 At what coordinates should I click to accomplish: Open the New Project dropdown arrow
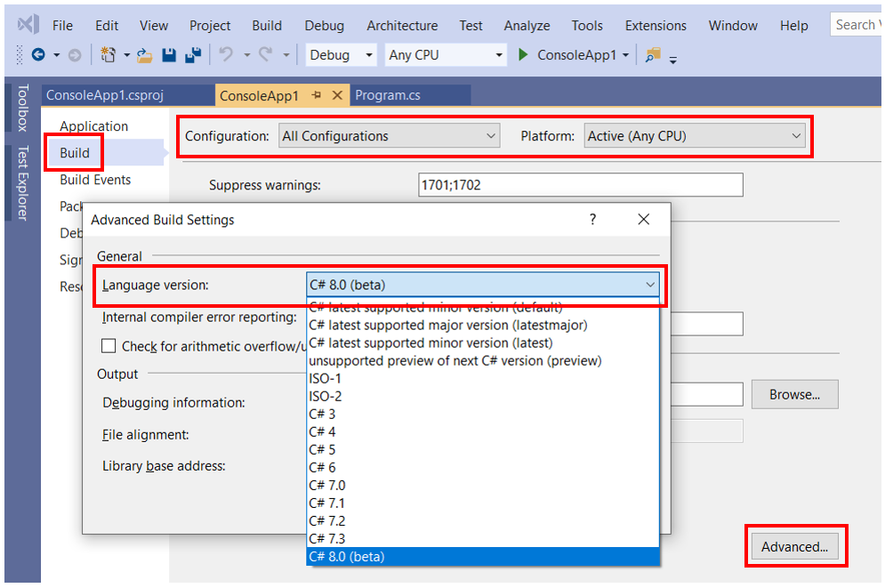point(126,55)
